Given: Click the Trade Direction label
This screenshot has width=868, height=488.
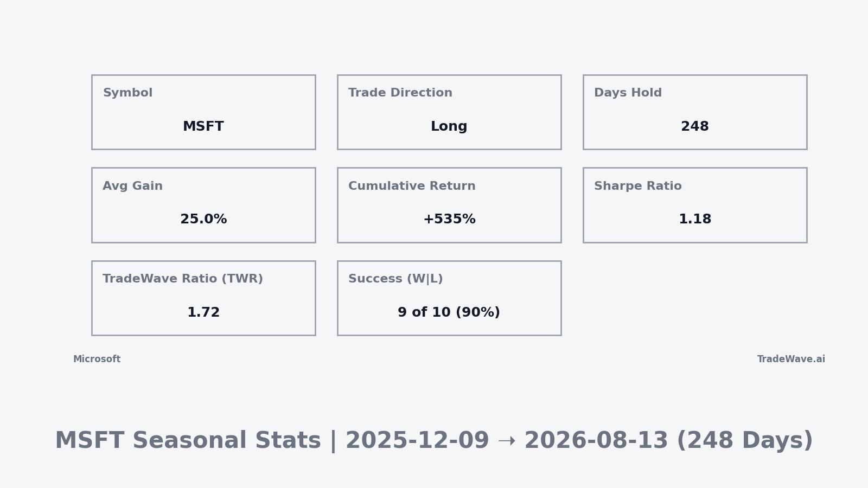Looking at the screenshot, I should click(x=400, y=93).
